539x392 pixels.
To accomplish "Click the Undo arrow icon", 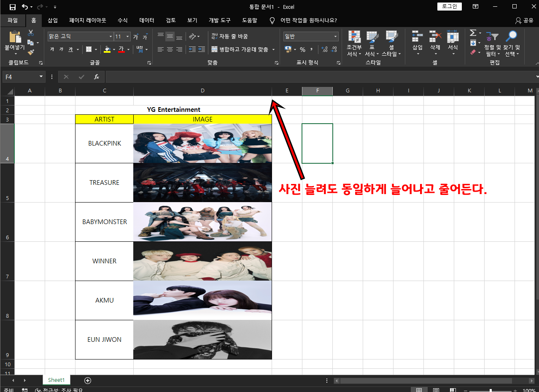I will (x=25, y=7).
